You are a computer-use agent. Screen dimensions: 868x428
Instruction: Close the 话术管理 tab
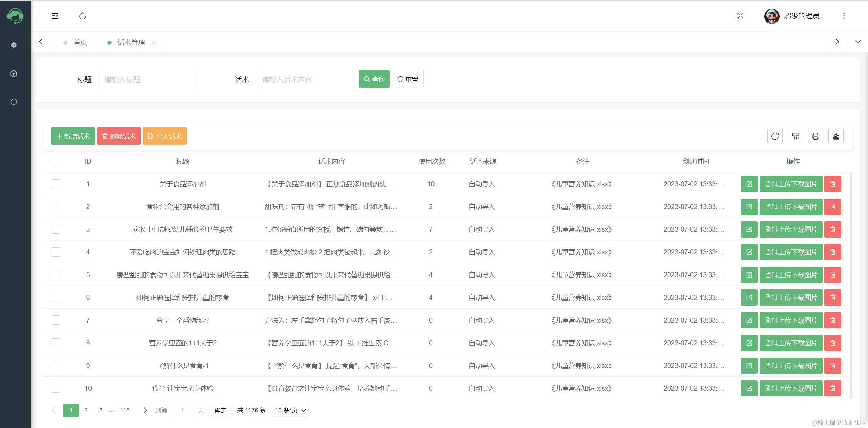coord(154,42)
